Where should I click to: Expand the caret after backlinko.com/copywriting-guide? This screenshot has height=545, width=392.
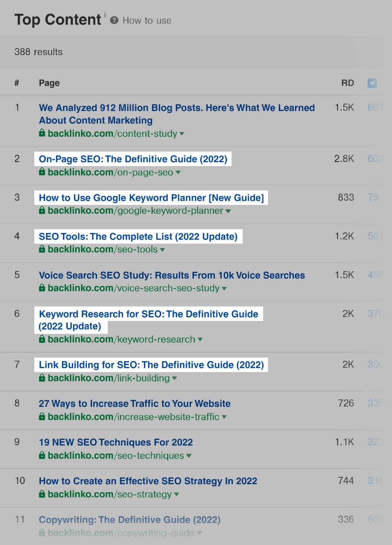pyautogui.click(x=199, y=533)
